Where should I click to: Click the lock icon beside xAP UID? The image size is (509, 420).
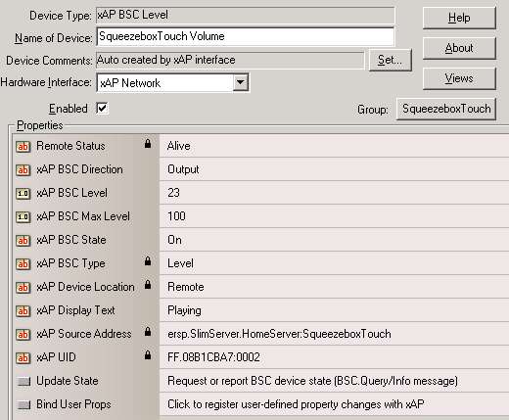point(148,354)
